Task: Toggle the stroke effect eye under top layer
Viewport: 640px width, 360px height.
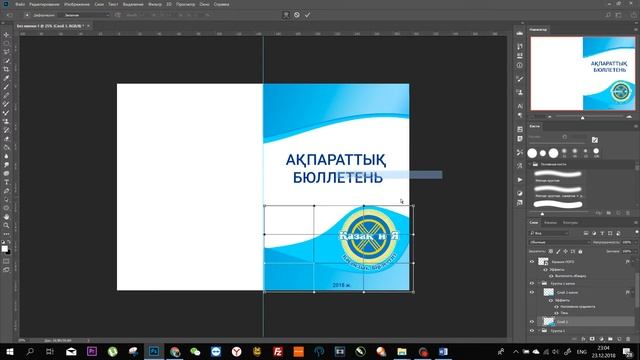Action: pyautogui.click(x=551, y=276)
